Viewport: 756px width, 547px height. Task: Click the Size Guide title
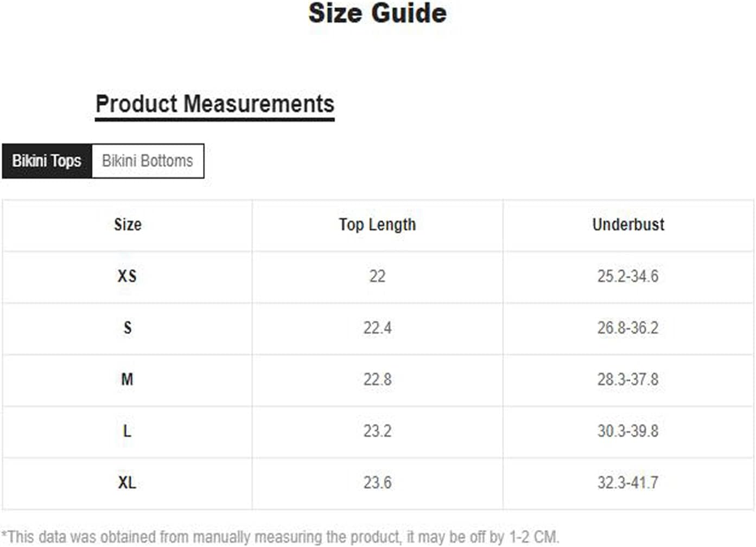pos(378,13)
